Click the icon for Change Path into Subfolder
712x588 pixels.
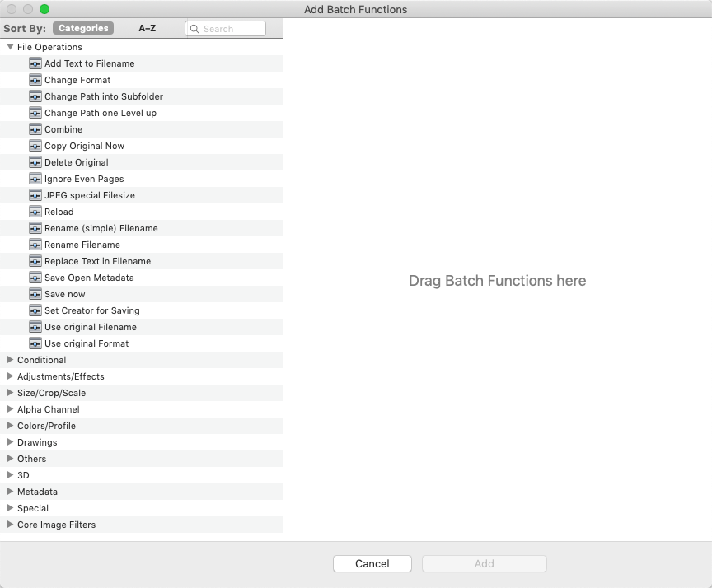tap(35, 96)
